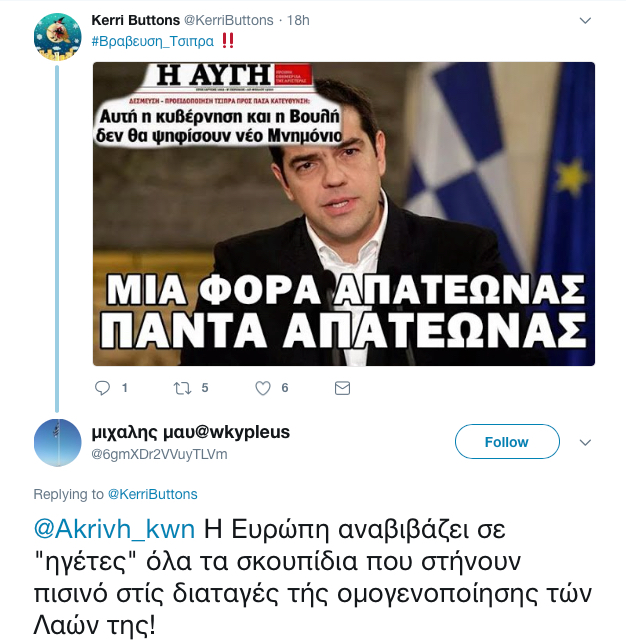Click the @6gmXDr2VVuyTLVm handle

pos(159,454)
